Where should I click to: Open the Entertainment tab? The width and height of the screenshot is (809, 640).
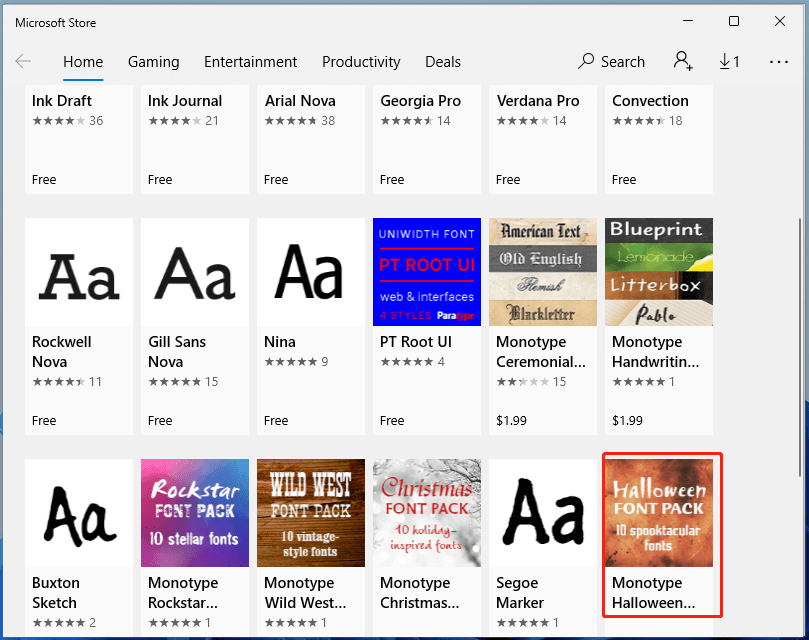pos(250,61)
